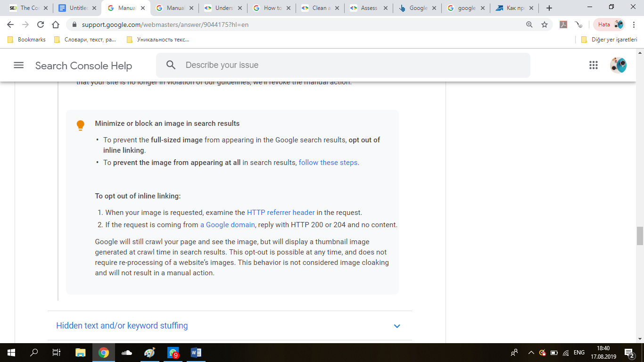
Task: Click the battery status tray icon
Action: click(x=554, y=353)
